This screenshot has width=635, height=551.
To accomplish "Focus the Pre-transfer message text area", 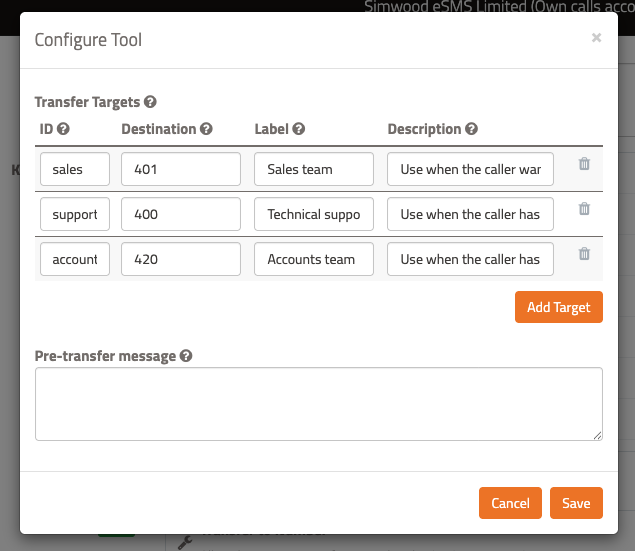I will (318, 404).
